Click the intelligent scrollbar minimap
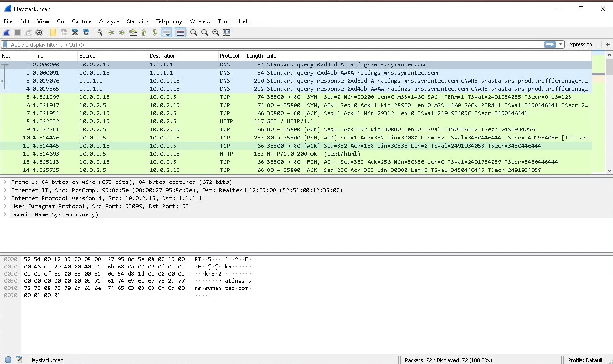Viewport: 613px width, 364px height. (x=598, y=112)
